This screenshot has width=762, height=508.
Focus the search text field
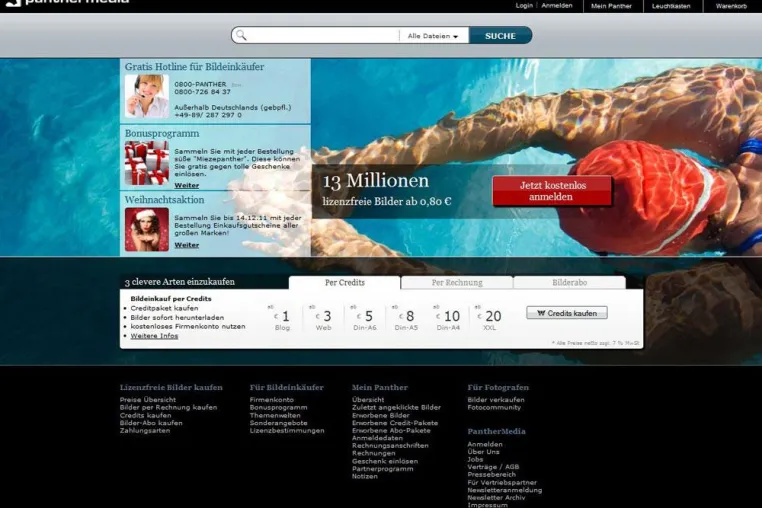click(323, 35)
